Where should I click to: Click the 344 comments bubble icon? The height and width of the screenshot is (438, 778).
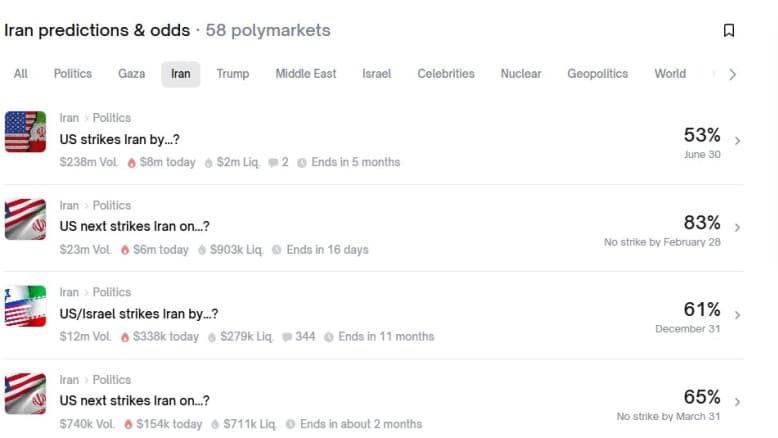[287, 337]
